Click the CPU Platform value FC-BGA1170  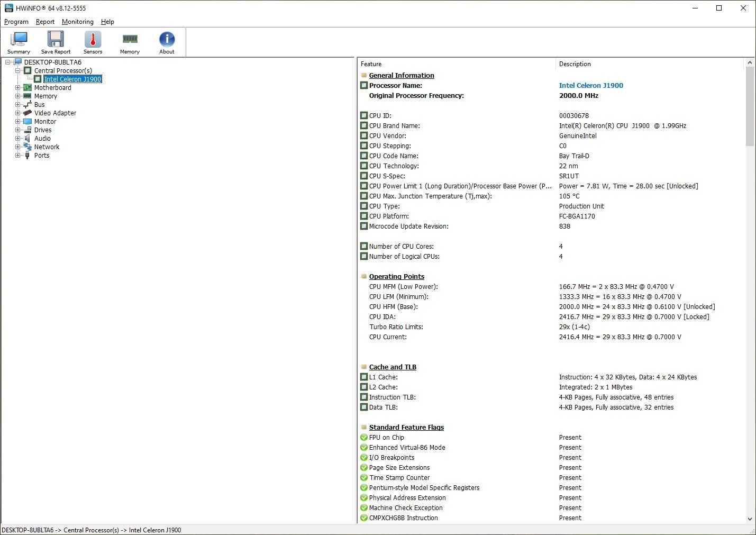tap(577, 216)
